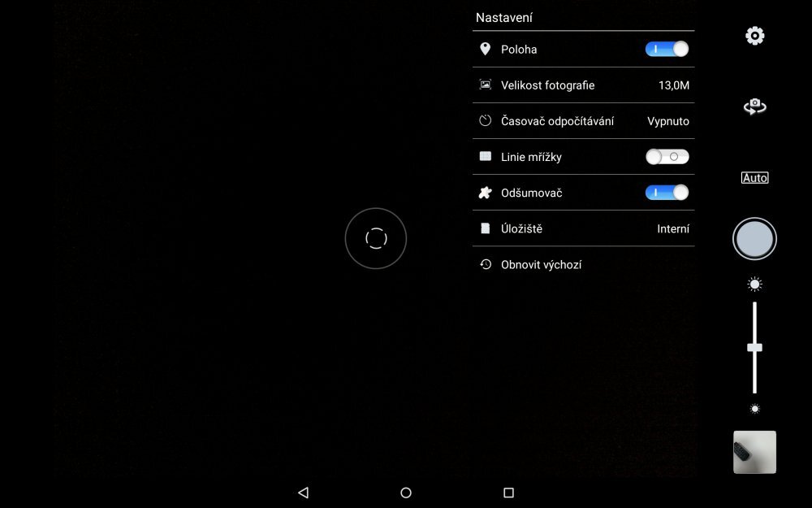Click the location pin icon beside Poloha
The height and width of the screenshot is (508, 812).
(x=485, y=49)
